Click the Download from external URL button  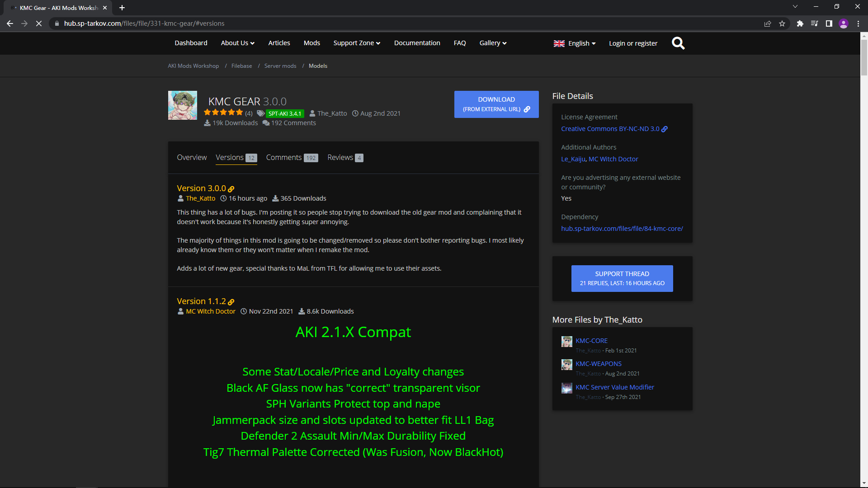click(496, 104)
